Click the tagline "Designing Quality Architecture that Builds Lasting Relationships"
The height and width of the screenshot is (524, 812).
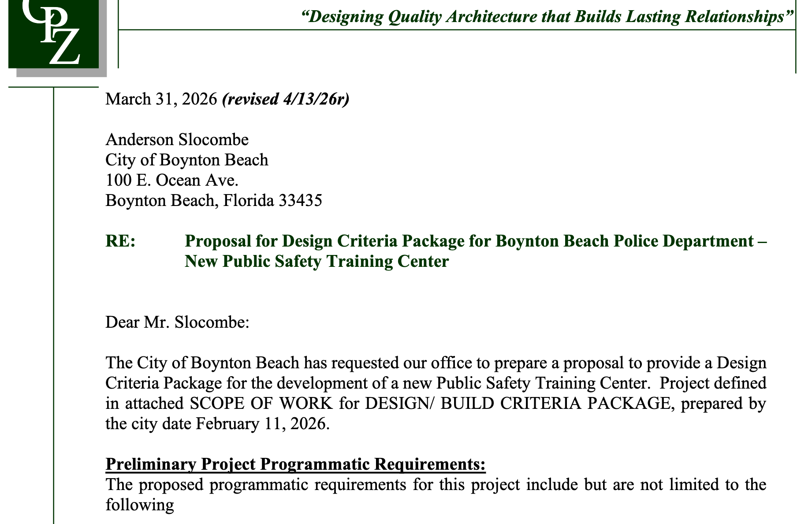[547, 17]
